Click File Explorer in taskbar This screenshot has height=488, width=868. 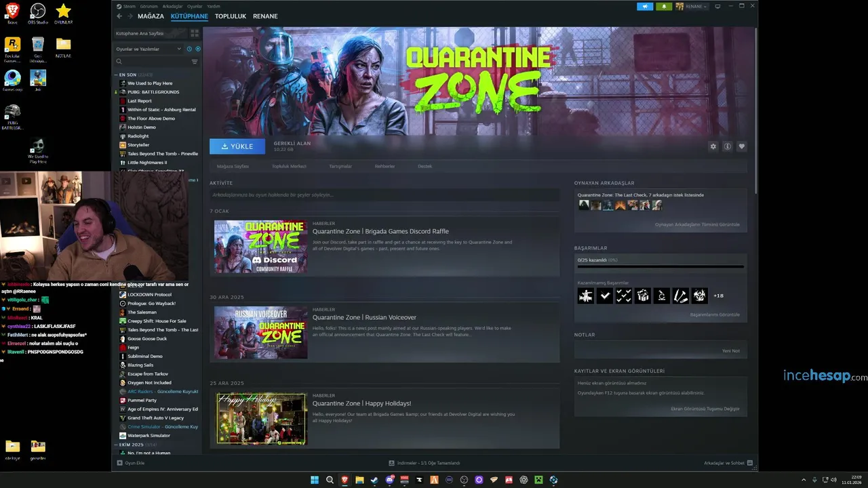[x=359, y=480]
